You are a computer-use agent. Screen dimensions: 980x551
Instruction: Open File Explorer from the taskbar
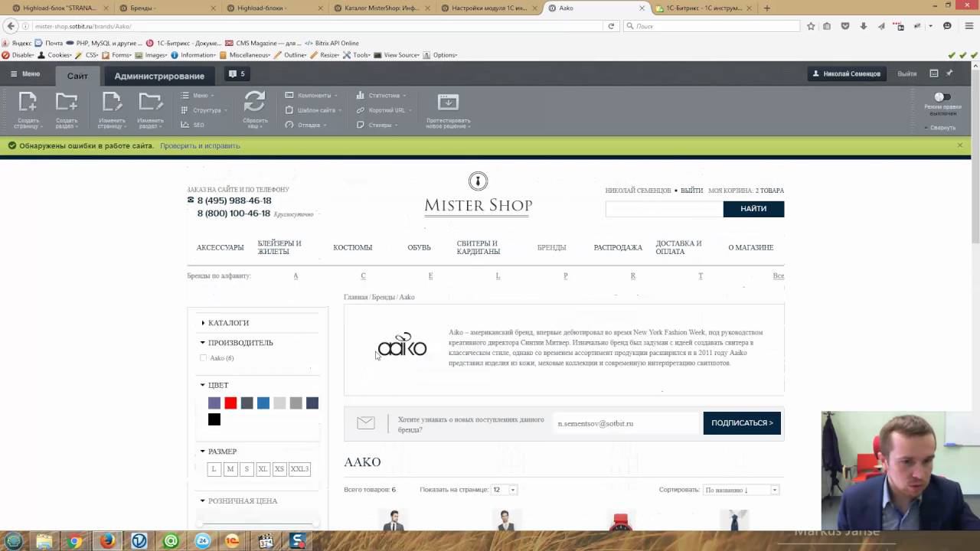click(44, 541)
